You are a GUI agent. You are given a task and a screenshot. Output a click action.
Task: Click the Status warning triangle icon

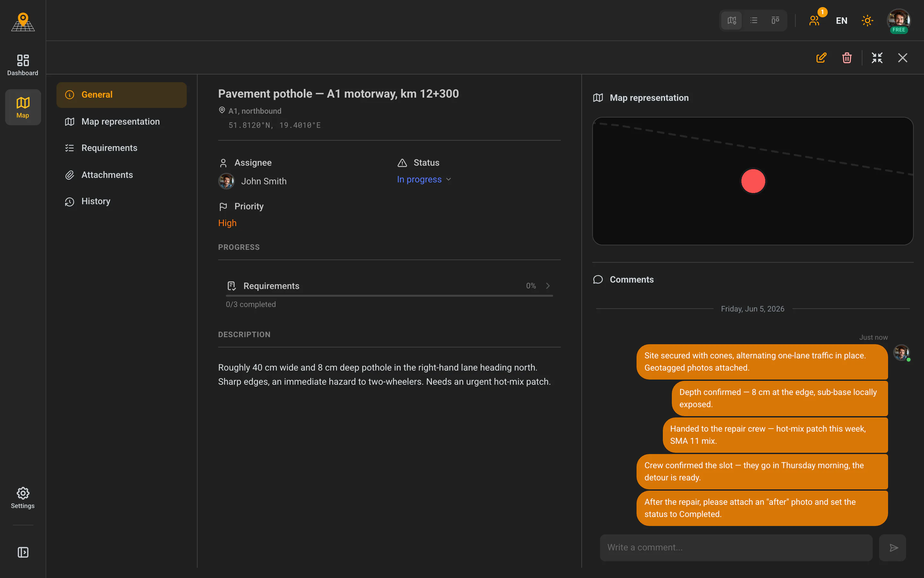tap(402, 163)
